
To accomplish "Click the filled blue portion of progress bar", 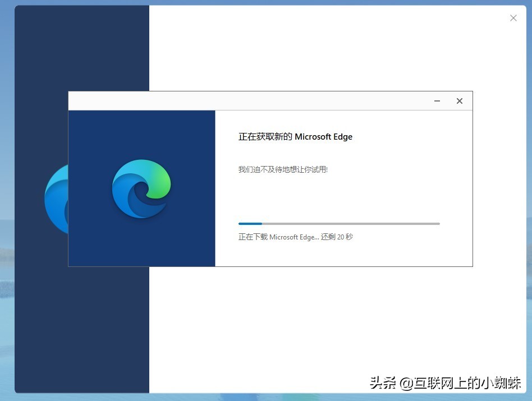I will coord(250,223).
